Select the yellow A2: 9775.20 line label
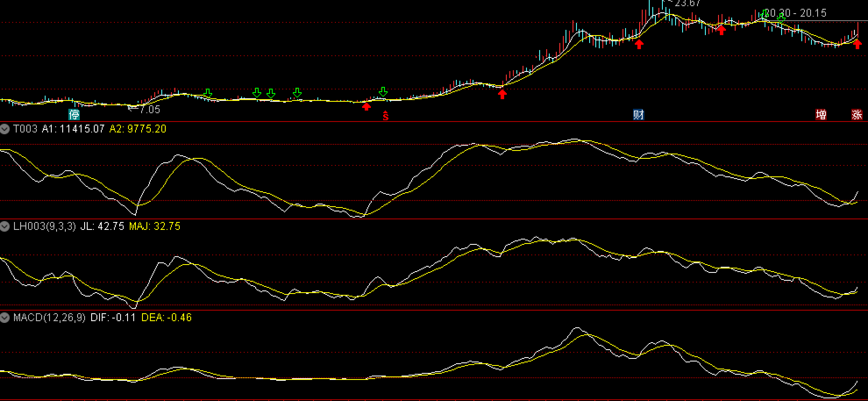This screenshot has width=868, height=401. [138, 129]
